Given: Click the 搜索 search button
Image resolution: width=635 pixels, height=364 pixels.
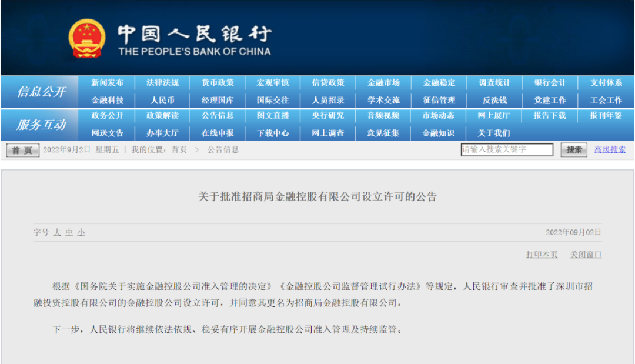Looking at the screenshot, I should (x=574, y=150).
